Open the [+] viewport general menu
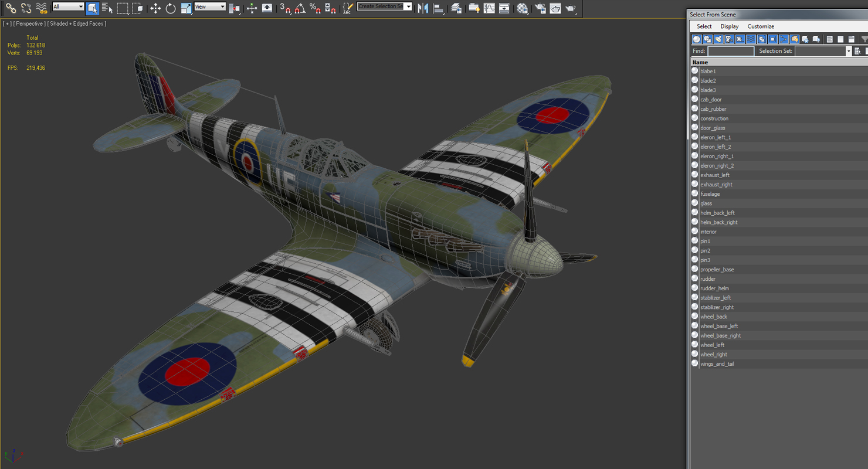The height and width of the screenshot is (469, 868). tap(7, 23)
